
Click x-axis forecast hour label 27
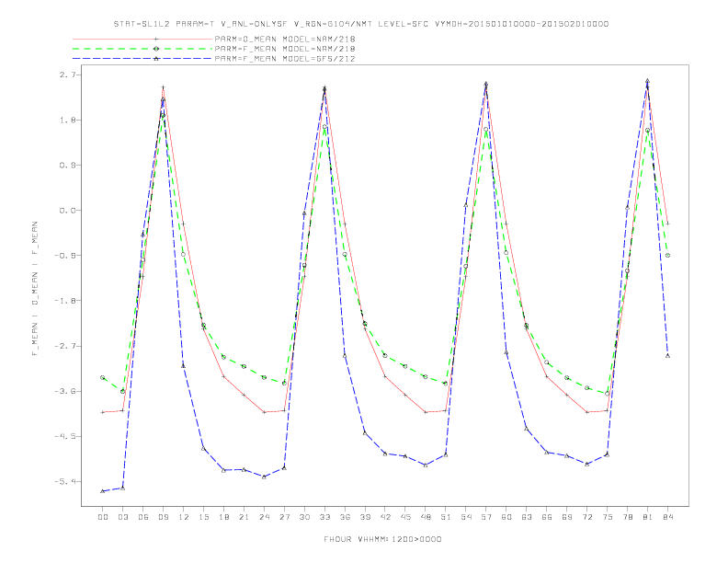(284, 517)
